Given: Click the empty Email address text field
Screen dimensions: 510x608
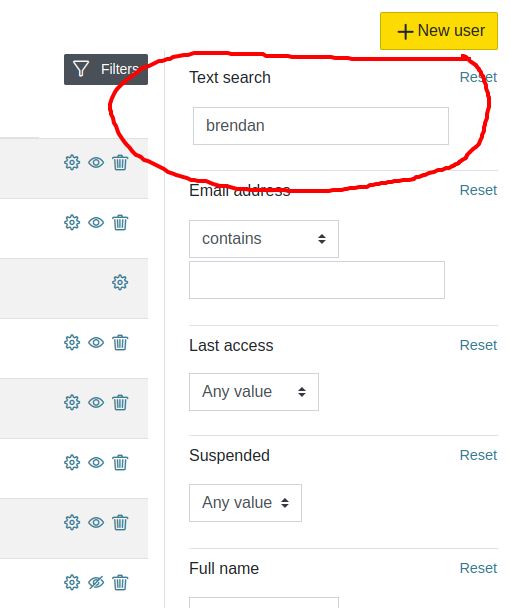Looking at the screenshot, I should pyautogui.click(x=317, y=280).
